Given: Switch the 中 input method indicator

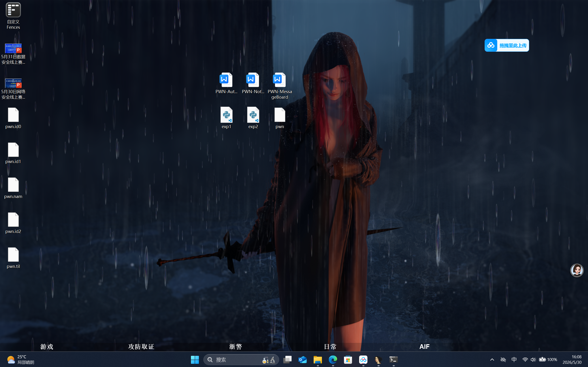Looking at the screenshot, I should click(x=514, y=359).
